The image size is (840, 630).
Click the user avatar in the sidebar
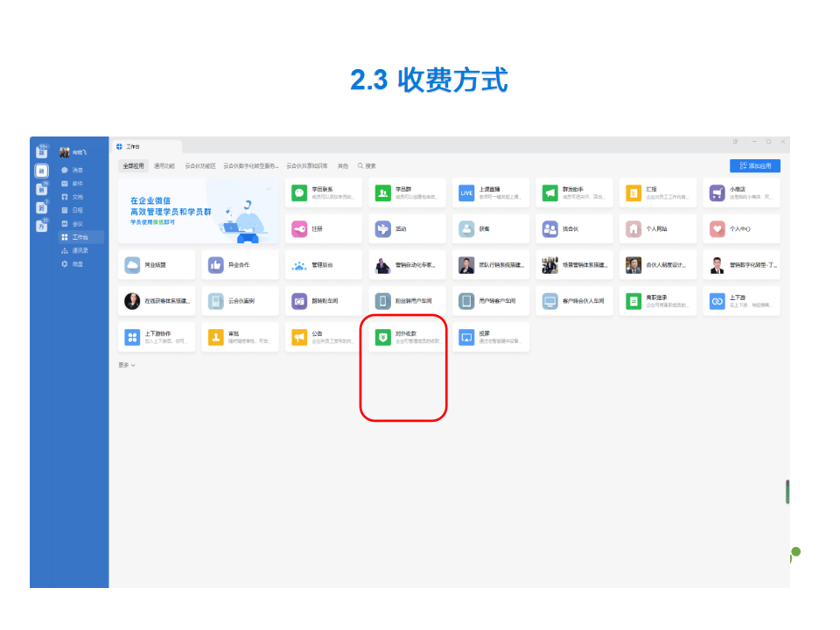coord(64,152)
